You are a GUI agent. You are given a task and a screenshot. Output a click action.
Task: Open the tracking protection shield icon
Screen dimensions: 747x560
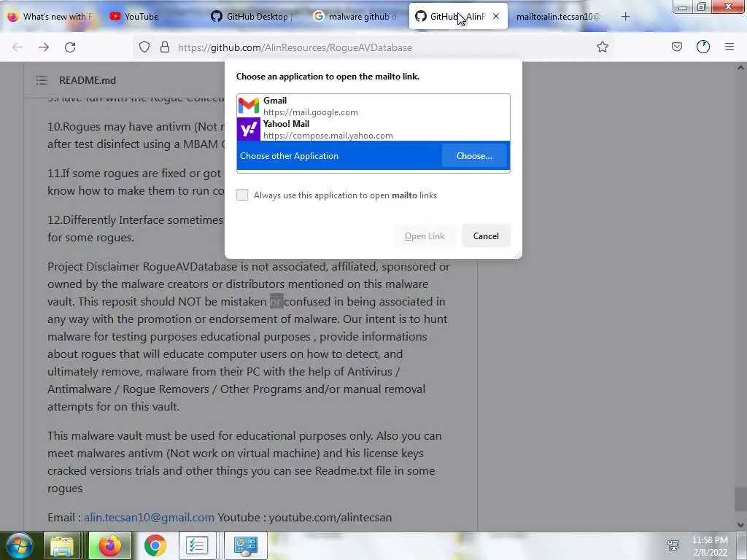click(144, 47)
